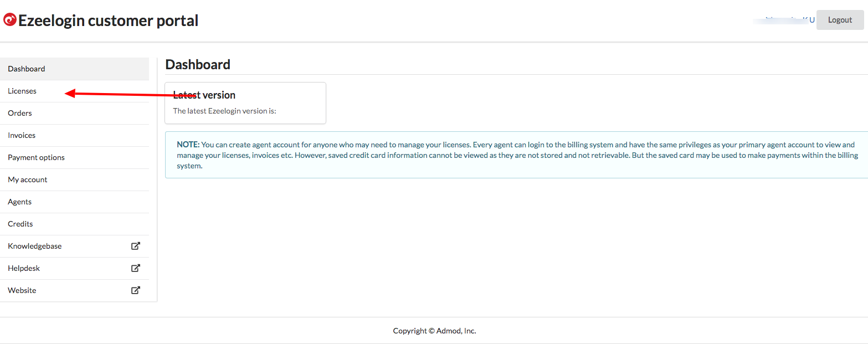Click the Latest version card heading
868x344 pixels.
pos(204,95)
